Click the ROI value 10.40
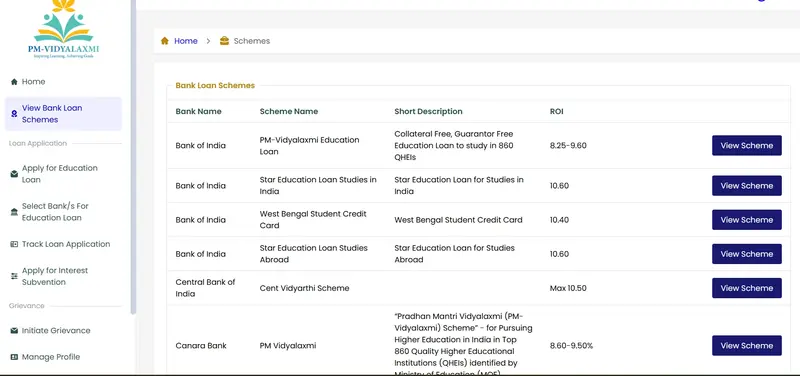The width and height of the screenshot is (800, 376). pyautogui.click(x=559, y=220)
